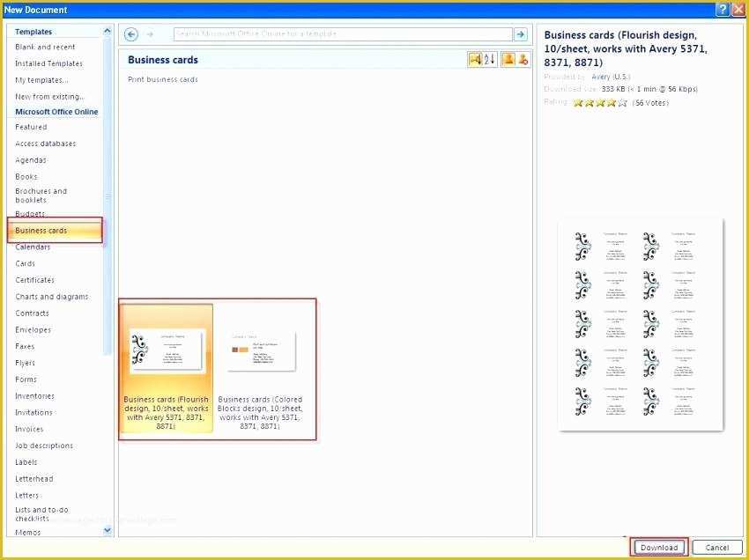Select the Invoices category
749x560 pixels.
[x=30, y=429]
